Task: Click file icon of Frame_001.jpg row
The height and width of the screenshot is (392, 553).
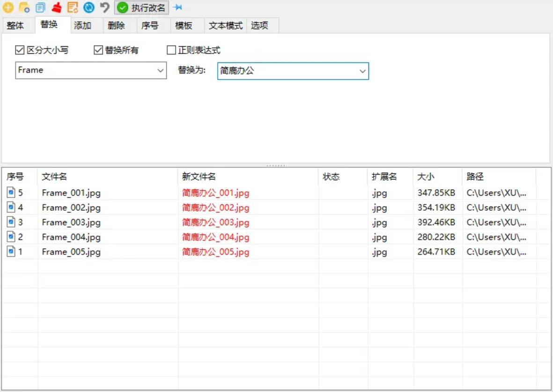Action: (11, 192)
